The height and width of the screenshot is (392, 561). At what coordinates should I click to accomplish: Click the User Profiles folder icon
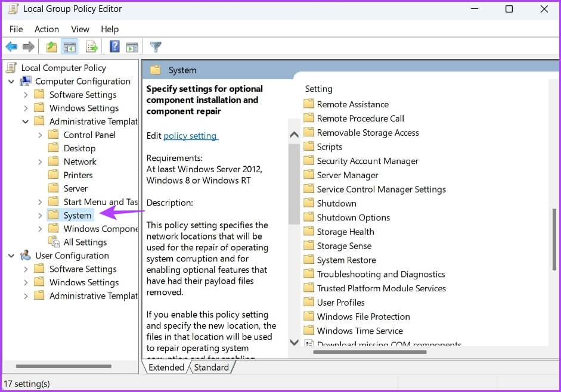[308, 302]
